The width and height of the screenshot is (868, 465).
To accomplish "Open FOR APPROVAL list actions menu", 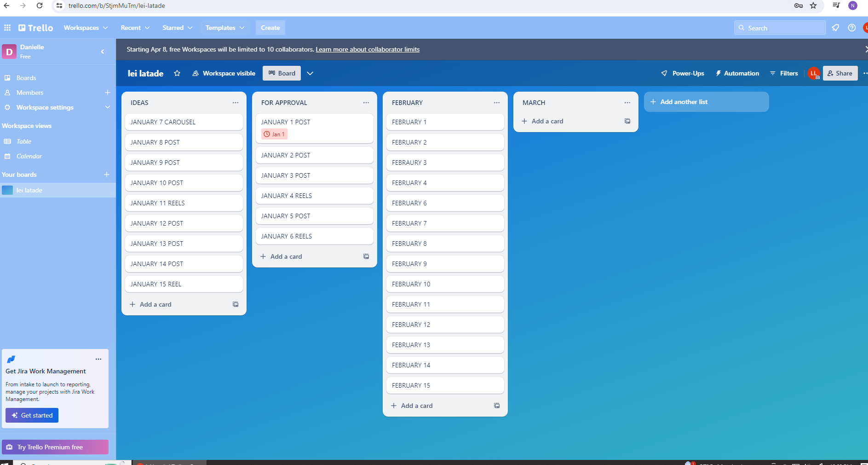I will point(366,103).
